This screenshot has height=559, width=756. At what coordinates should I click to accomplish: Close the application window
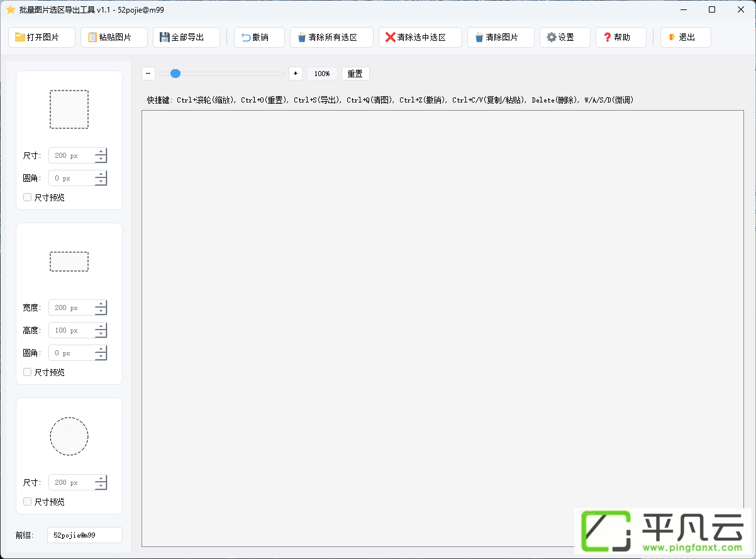[x=741, y=9]
